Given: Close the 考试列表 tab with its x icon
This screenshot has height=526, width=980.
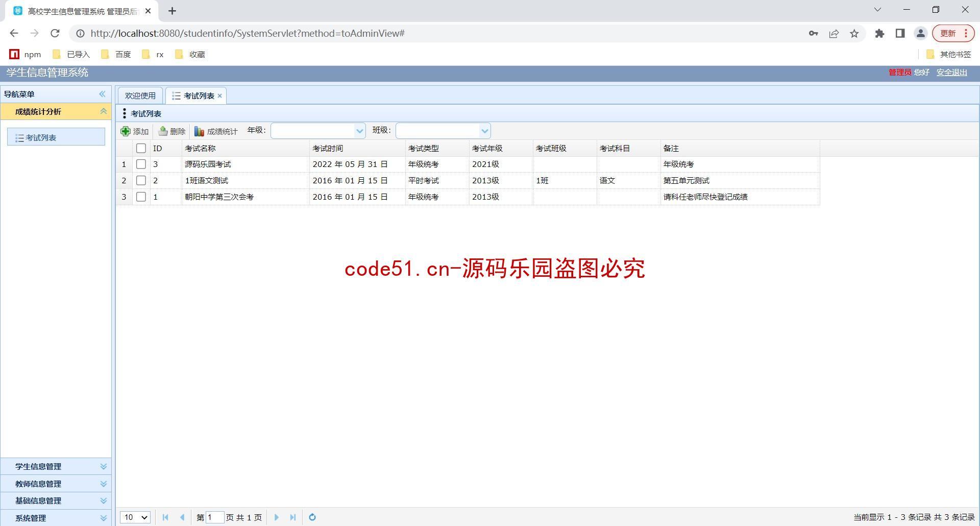Looking at the screenshot, I should click(x=220, y=96).
